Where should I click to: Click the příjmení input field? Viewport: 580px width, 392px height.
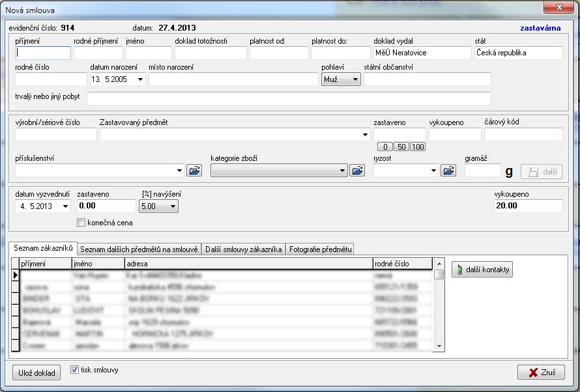coord(43,53)
